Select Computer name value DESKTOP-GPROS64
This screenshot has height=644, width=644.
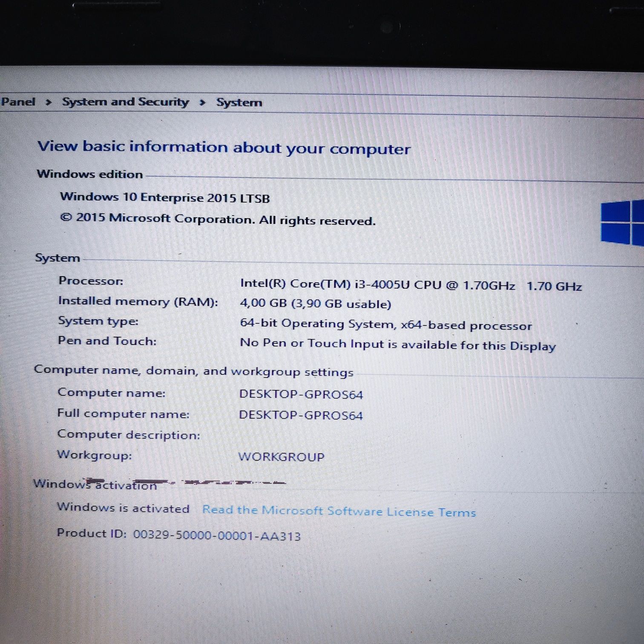coord(301,394)
